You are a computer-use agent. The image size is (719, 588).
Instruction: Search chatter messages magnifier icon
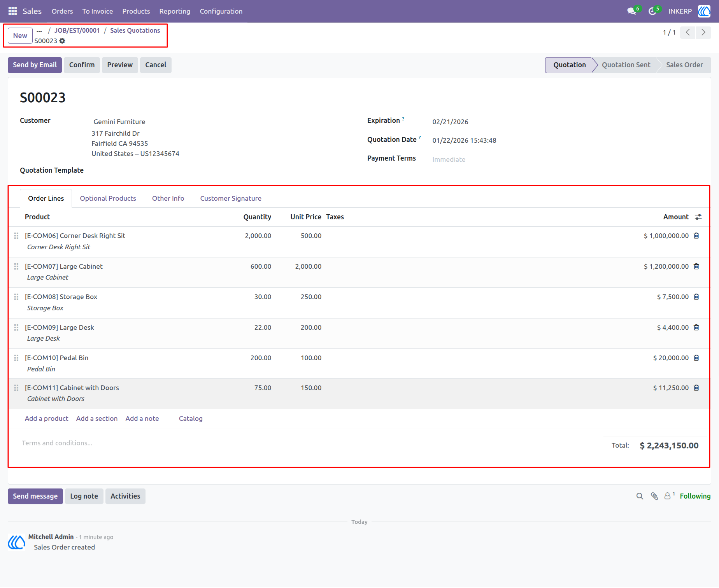pyautogui.click(x=640, y=496)
